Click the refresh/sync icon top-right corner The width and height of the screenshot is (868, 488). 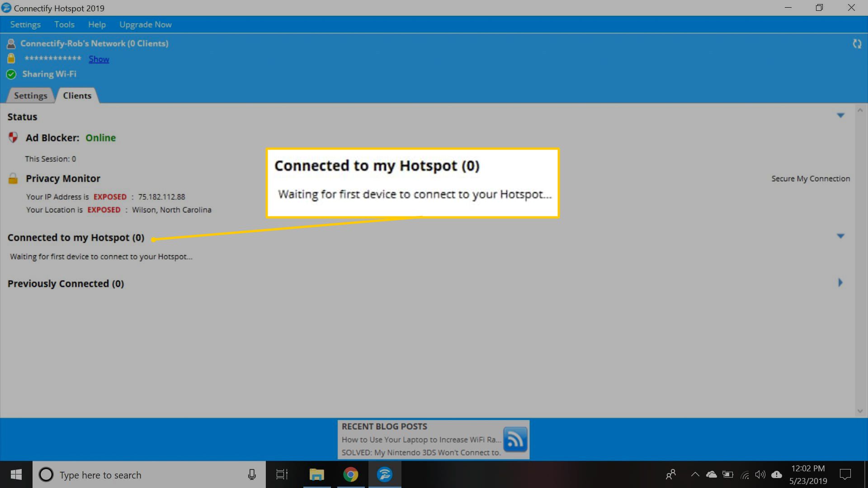858,43
